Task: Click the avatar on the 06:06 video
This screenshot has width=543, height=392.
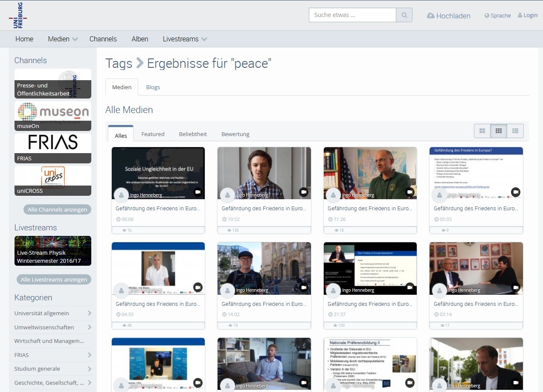Action: [x=122, y=195]
